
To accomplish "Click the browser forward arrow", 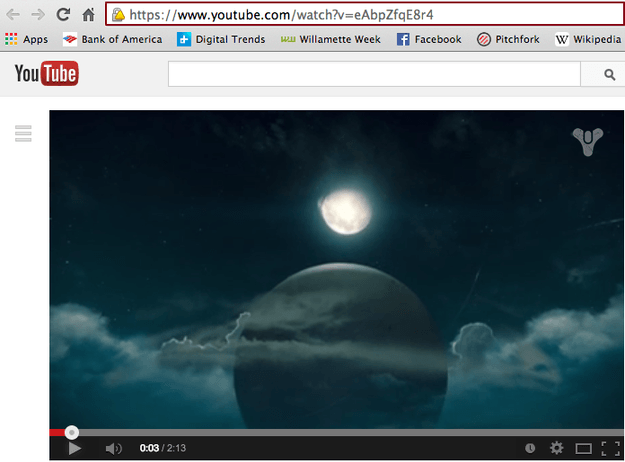I will coord(38,15).
